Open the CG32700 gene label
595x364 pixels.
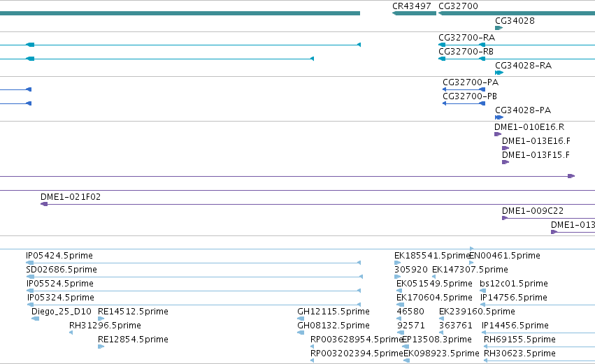(458, 6)
